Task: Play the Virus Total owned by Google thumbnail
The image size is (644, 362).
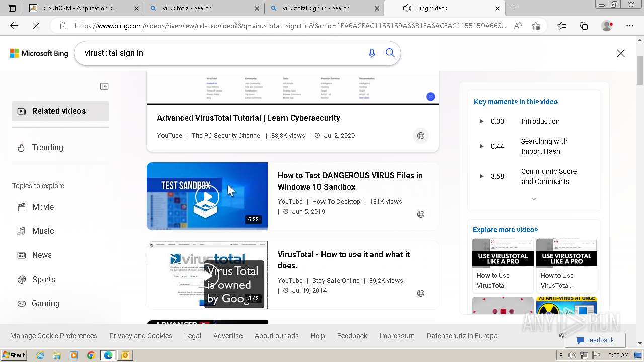Action: point(207,275)
